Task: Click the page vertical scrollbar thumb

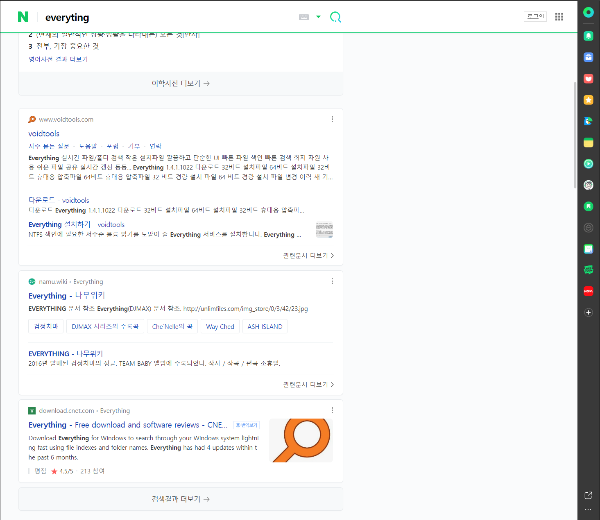Action: pyautogui.click(x=575, y=135)
